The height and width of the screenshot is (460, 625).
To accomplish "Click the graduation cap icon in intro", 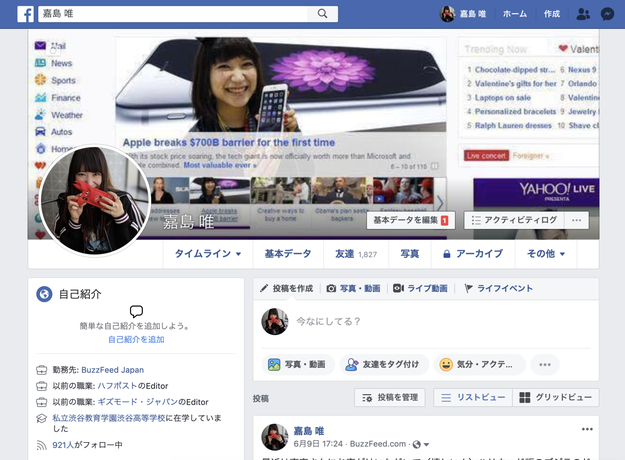I will click(x=42, y=418).
